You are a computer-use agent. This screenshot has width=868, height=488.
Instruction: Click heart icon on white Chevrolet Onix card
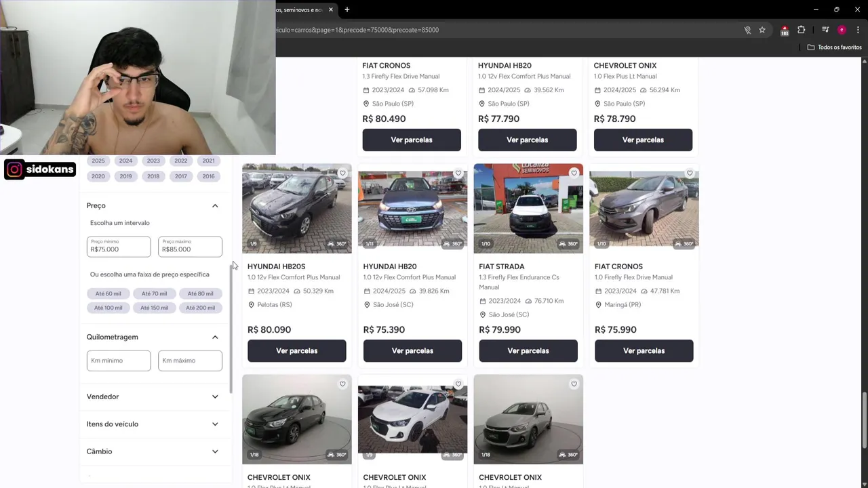458,384
